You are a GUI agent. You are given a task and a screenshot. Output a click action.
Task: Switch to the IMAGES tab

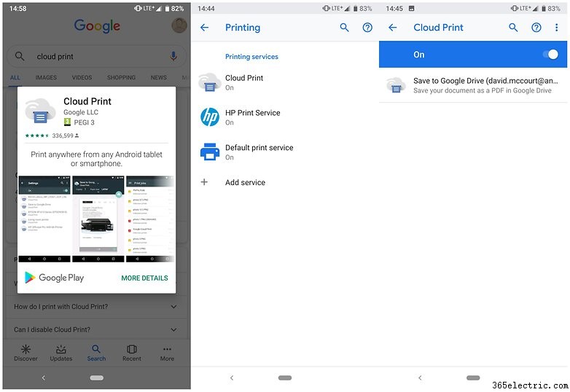46,77
